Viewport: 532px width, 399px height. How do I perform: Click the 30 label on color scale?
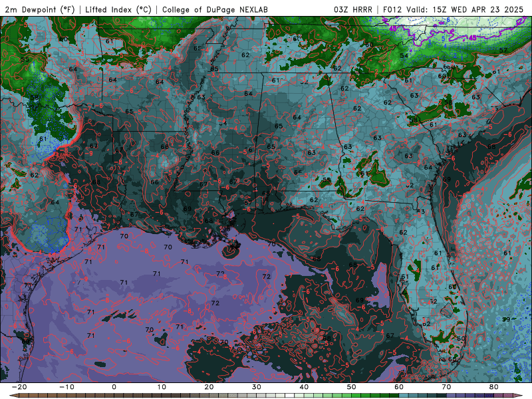tap(257, 387)
